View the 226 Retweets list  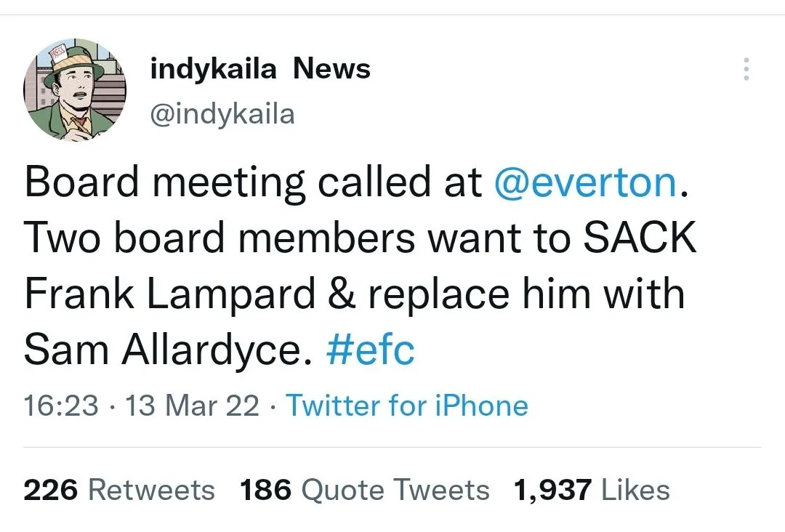119,490
